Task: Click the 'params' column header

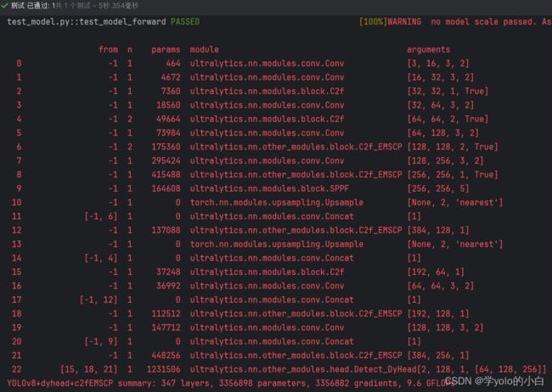Action: coord(166,49)
